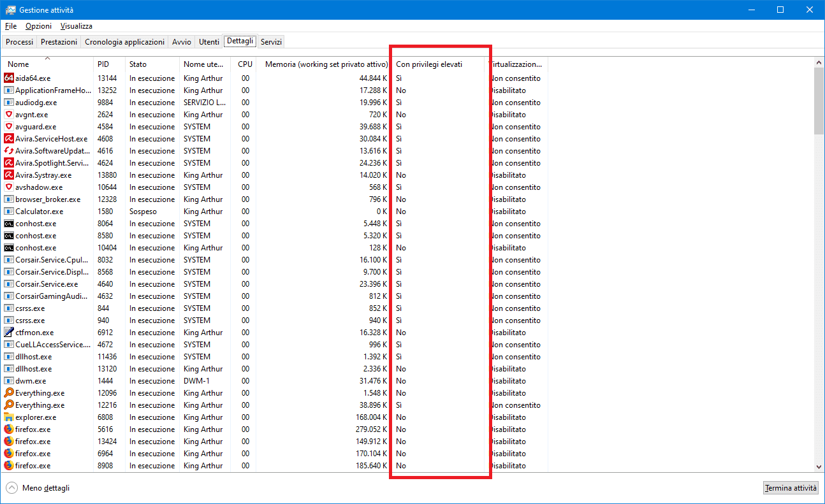Select the Everything.exe icon with PID 12096

[9, 393]
